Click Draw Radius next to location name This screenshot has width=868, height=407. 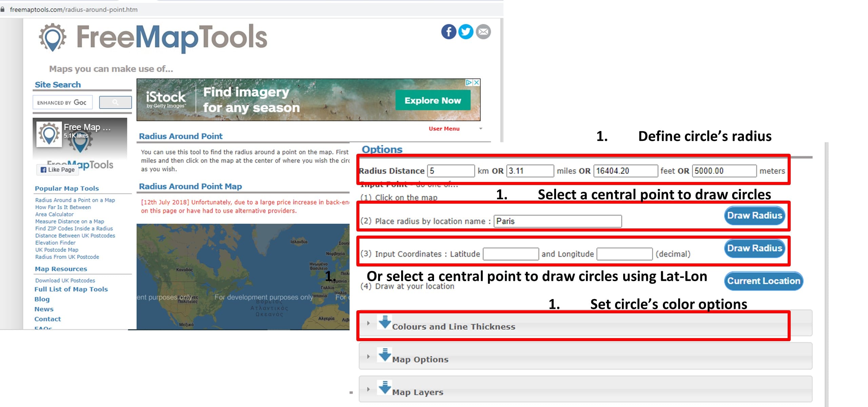(754, 216)
